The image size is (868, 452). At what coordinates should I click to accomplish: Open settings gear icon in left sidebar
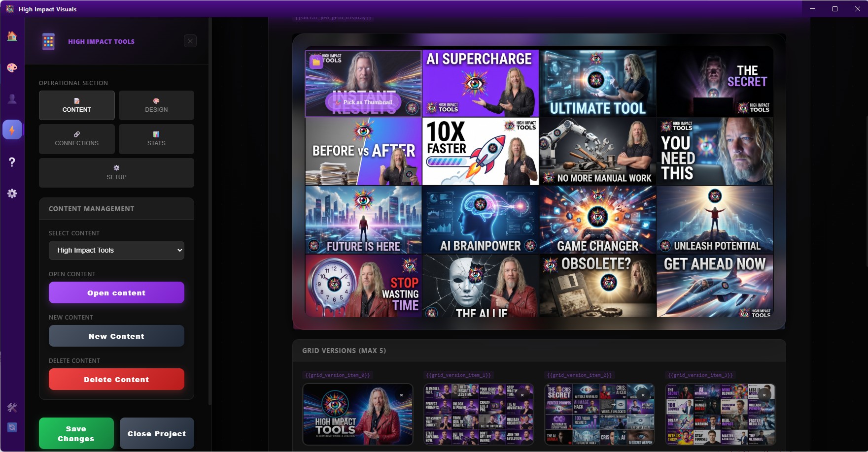[x=12, y=194]
